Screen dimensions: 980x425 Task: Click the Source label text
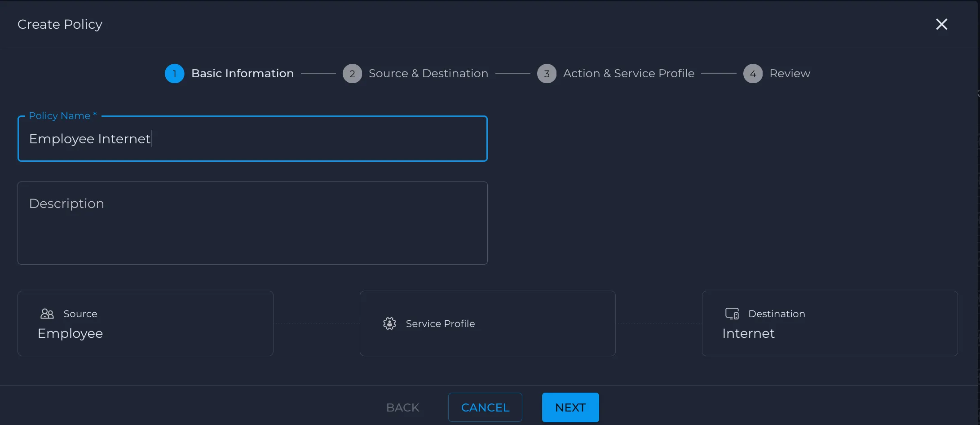tap(80, 314)
